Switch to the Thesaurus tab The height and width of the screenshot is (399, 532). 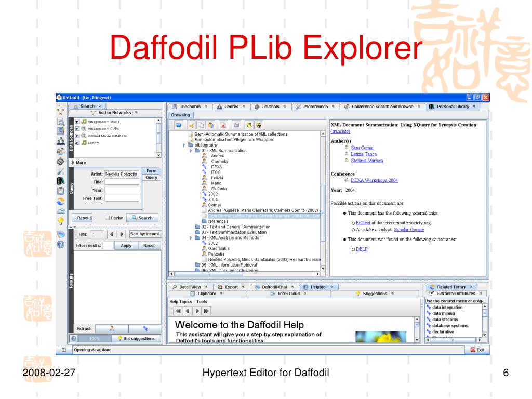190,107
